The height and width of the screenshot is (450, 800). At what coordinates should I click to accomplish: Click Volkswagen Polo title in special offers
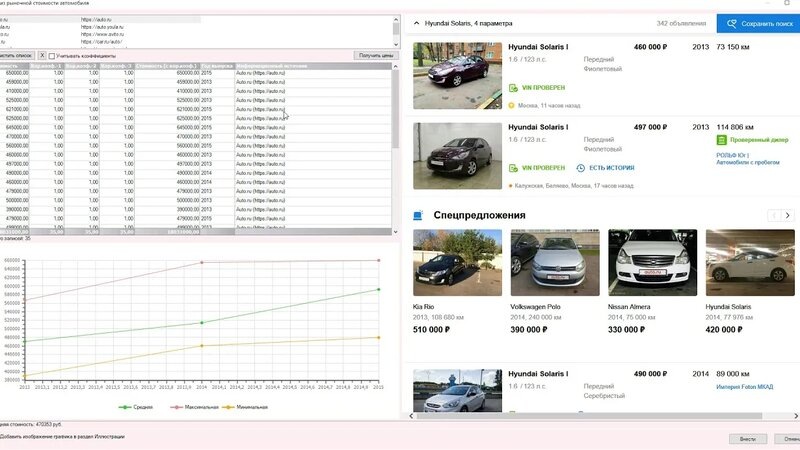tap(535, 307)
